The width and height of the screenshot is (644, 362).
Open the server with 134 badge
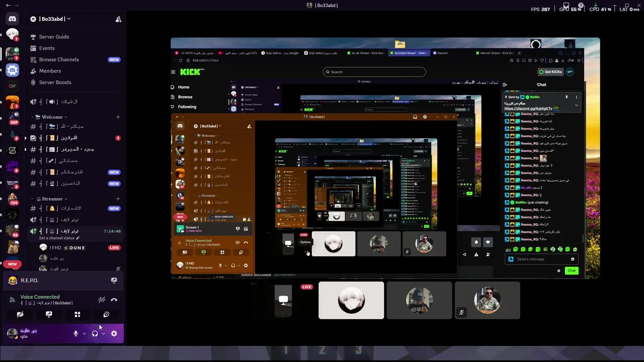pos(13,199)
